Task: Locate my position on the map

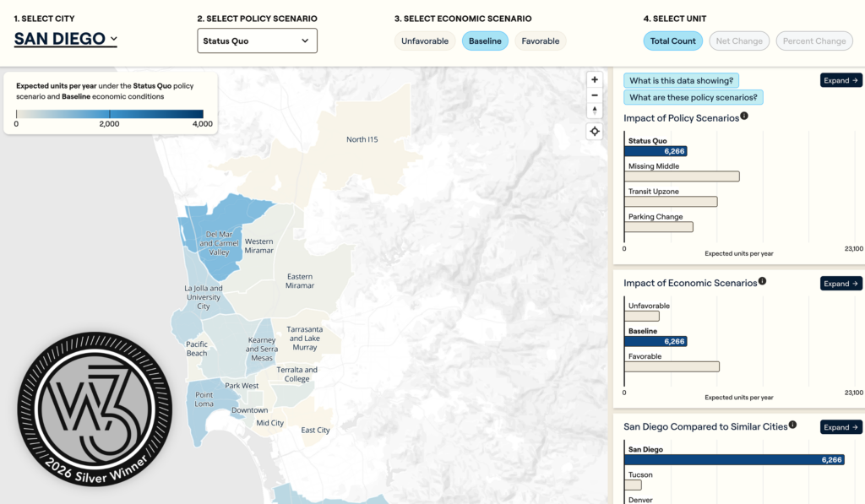Action: coord(594,131)
